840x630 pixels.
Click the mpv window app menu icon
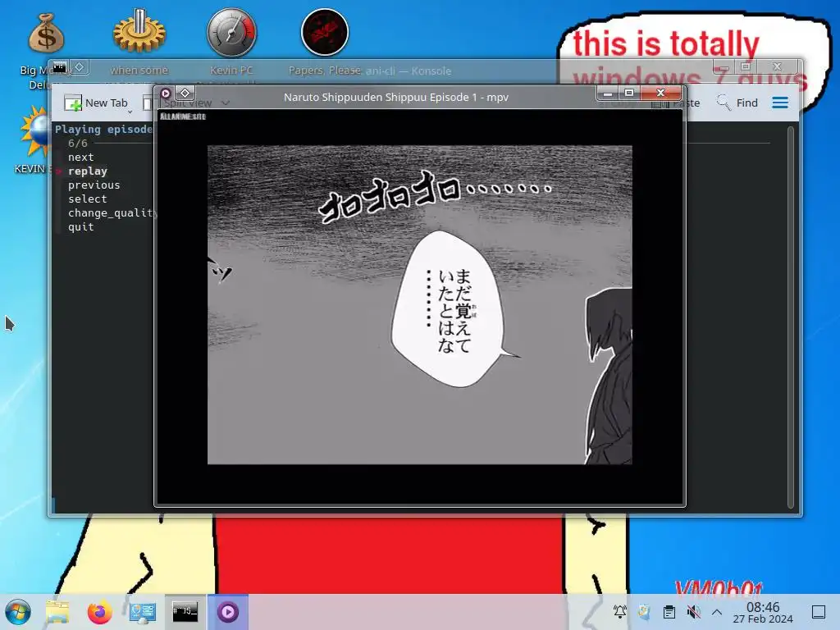166,94
